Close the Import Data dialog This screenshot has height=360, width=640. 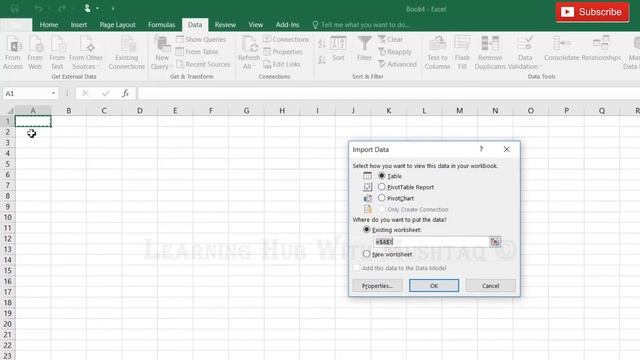tap(507, 149)
